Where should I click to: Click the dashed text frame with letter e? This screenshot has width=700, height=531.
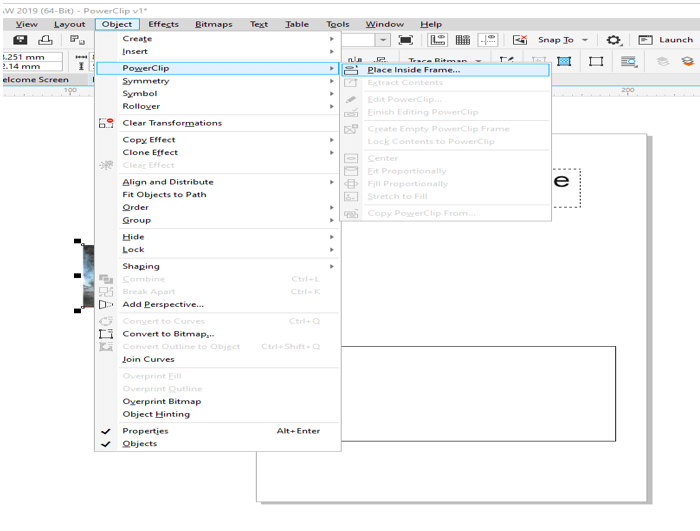(567, 188)
